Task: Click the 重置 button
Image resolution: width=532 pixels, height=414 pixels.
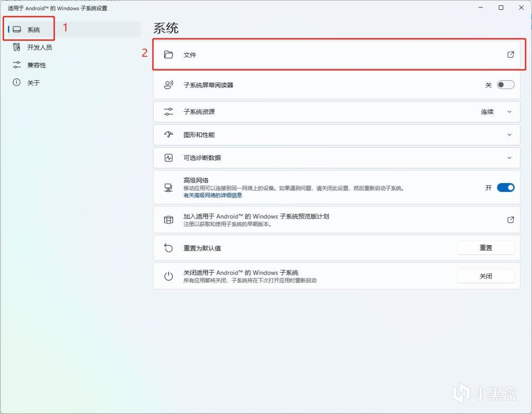Action: 486,248
